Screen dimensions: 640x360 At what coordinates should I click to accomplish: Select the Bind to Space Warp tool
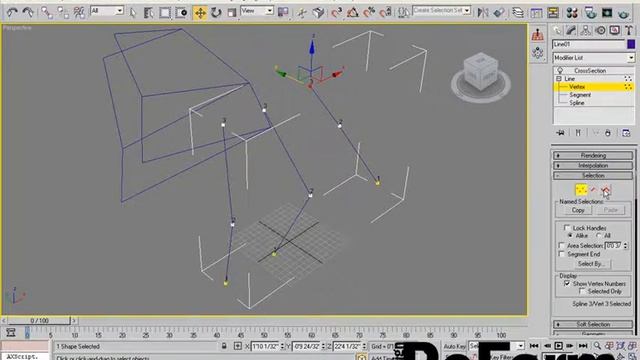coord(79,12)
